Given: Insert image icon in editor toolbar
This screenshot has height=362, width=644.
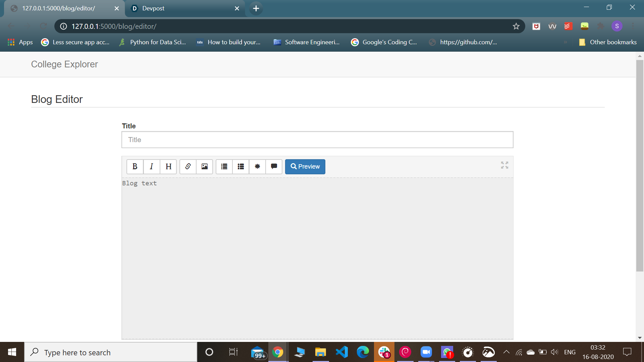Looking at the screenshot, I should pos(204,167).
